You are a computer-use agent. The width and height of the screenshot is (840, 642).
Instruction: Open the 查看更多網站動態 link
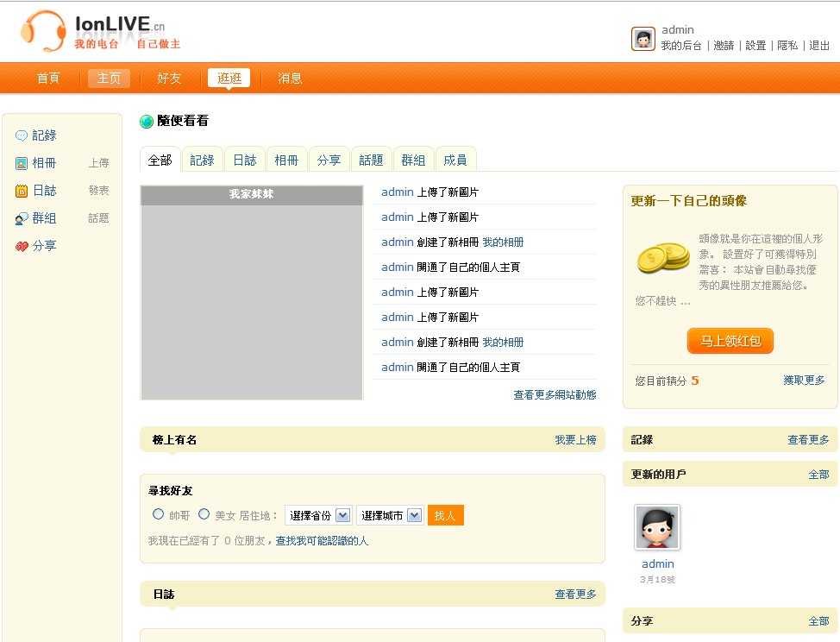(x=555, y=395)
